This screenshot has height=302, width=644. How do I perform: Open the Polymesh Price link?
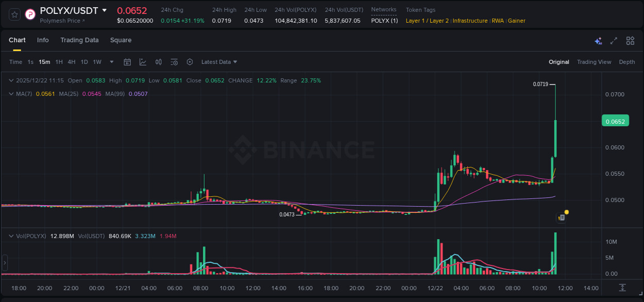tap(61, 21)
